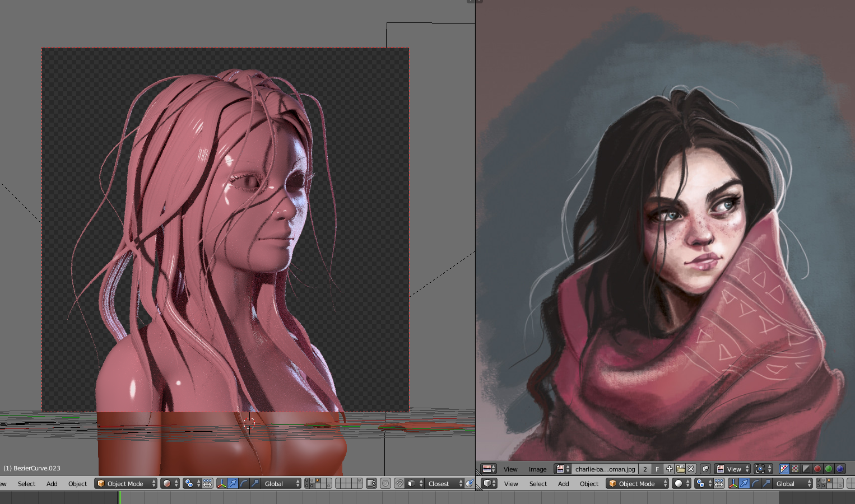Click image pin sphere icon
The width and height of the screenshot is (855, 504).
click(705, 469)
